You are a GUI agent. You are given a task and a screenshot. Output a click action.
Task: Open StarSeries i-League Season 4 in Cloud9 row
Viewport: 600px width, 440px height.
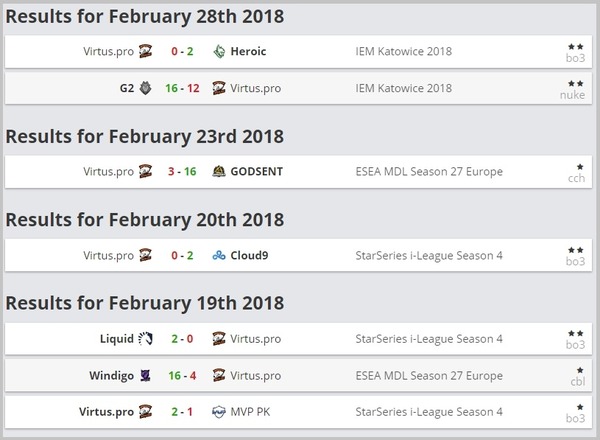429,255
